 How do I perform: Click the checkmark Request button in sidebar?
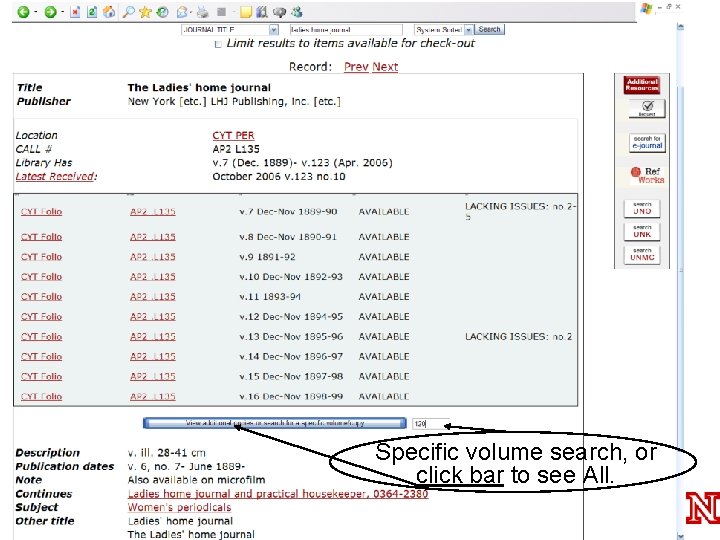(x=647, y=108)
